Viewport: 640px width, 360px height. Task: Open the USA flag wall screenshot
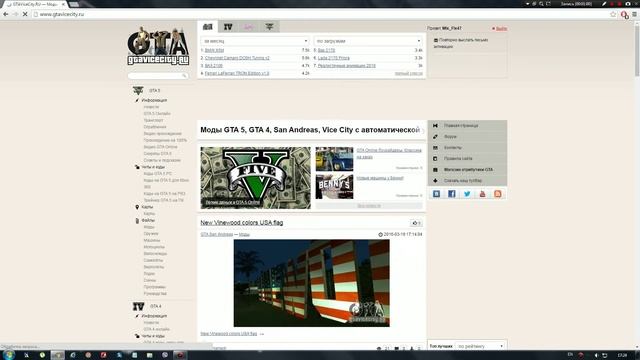point(311,283)
